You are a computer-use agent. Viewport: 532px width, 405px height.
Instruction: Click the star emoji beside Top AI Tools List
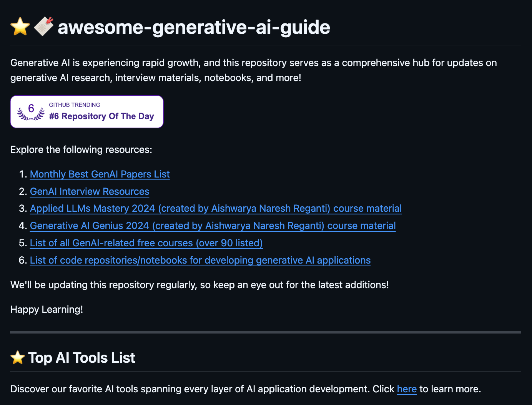coord(18,358)
